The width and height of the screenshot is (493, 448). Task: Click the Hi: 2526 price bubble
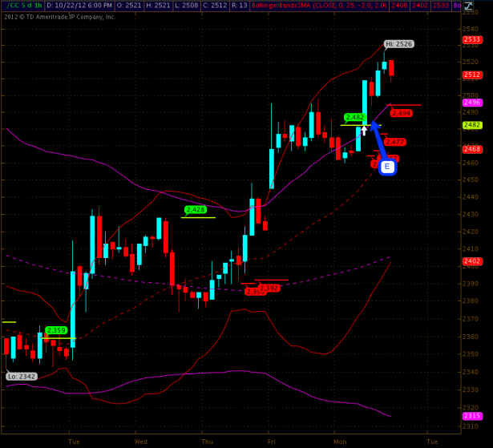[398, 44]
